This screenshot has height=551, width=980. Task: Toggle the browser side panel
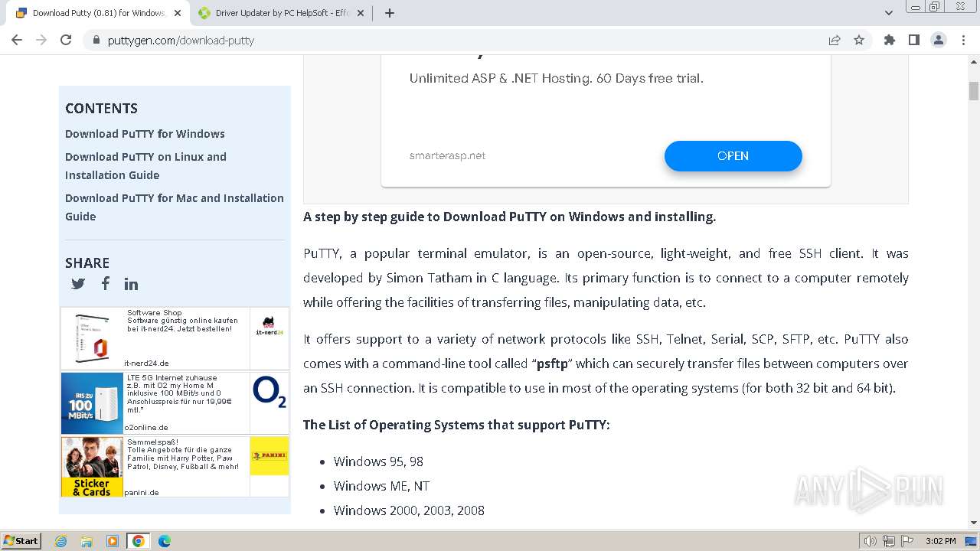913,40
